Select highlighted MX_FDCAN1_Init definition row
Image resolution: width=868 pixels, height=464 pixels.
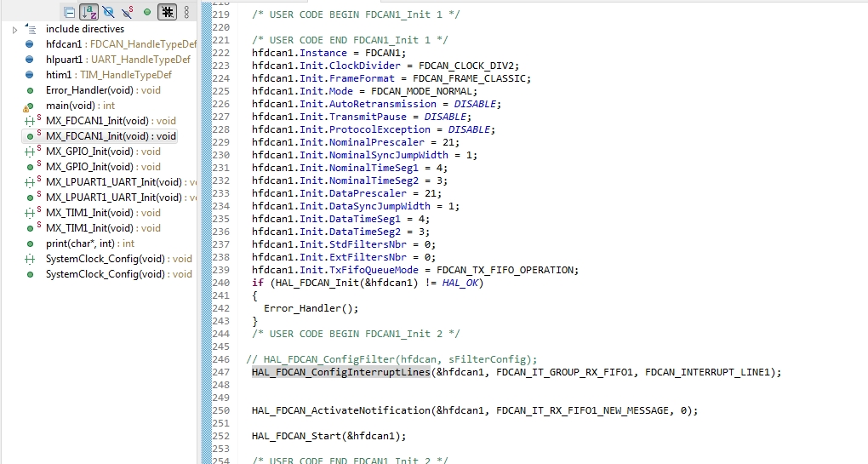coord(100,136)
